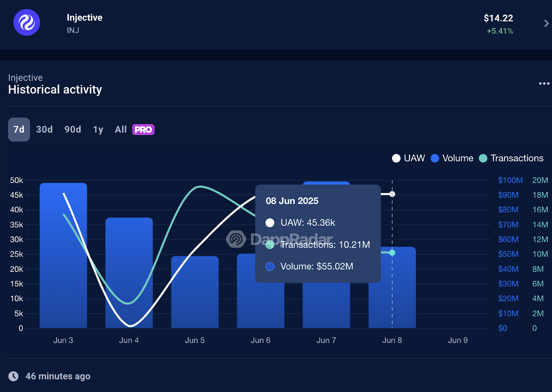
Task: Switch to the 90d time range
Action: point(73,130)
